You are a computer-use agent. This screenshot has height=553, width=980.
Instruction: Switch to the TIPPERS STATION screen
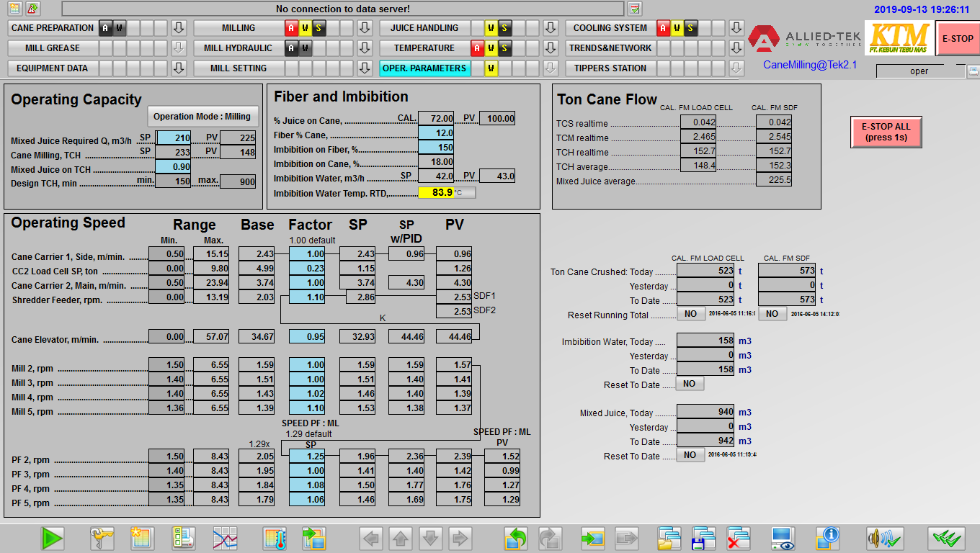coord(610,68)
